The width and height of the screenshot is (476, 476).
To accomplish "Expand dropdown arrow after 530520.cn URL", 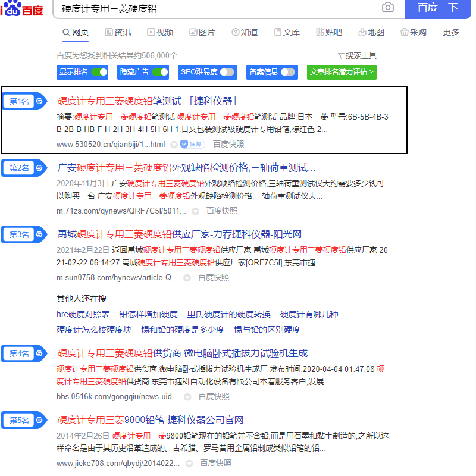I will coord(174,145).
